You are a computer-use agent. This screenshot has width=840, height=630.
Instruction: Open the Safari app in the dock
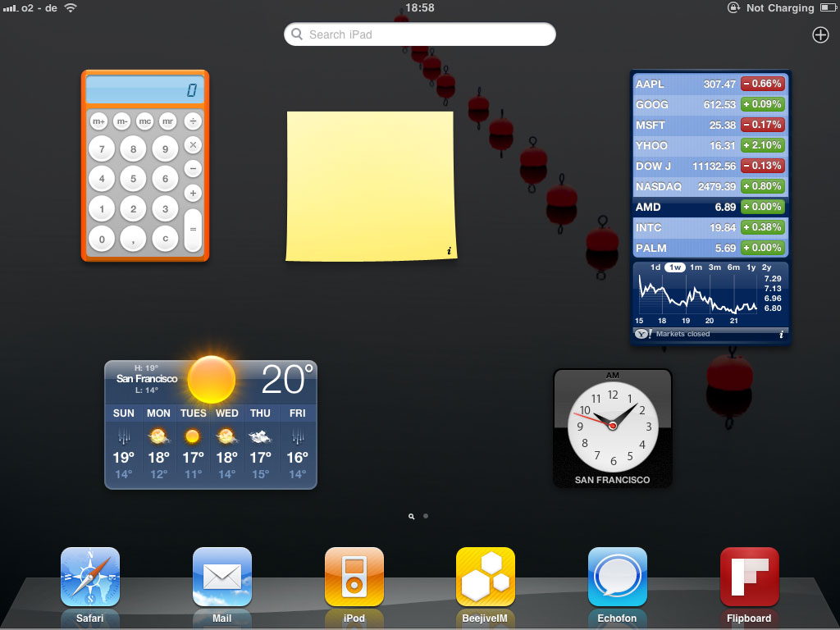tap(90, 577)
